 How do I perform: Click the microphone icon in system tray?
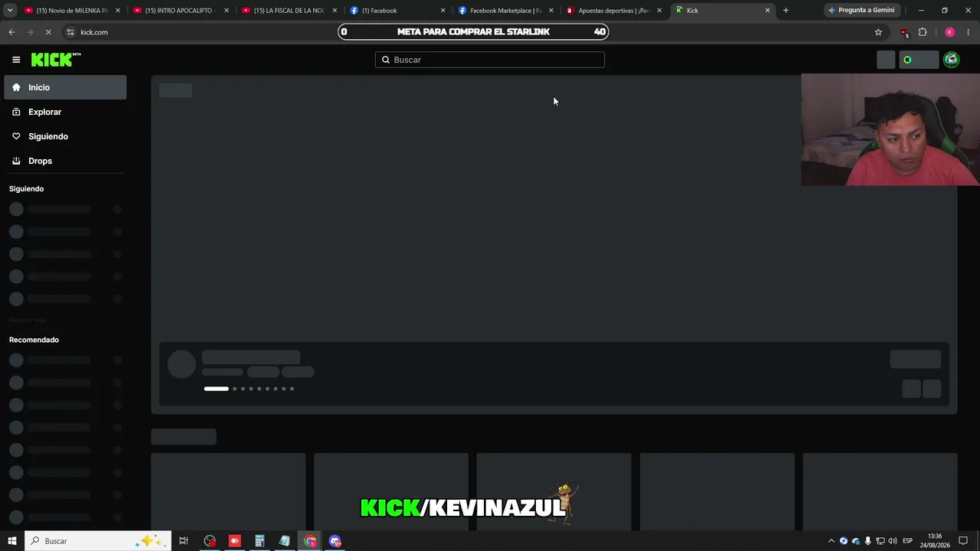tap(868, 541)
